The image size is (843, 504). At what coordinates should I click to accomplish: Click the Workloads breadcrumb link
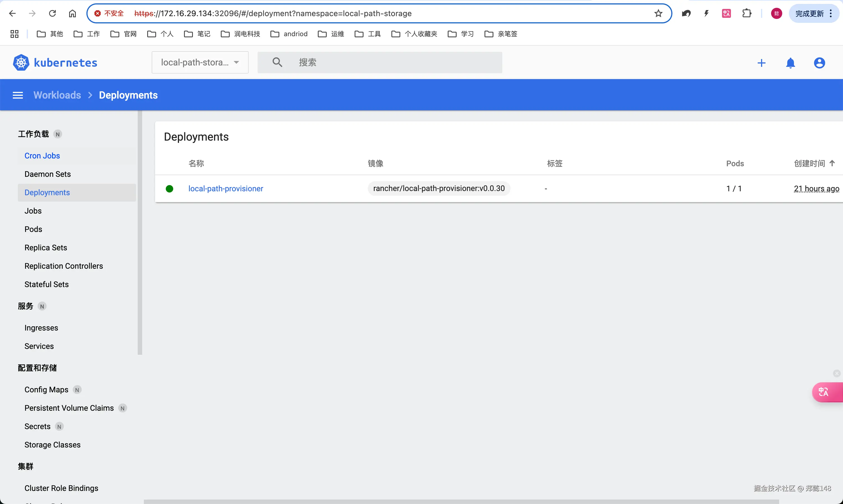57,95
